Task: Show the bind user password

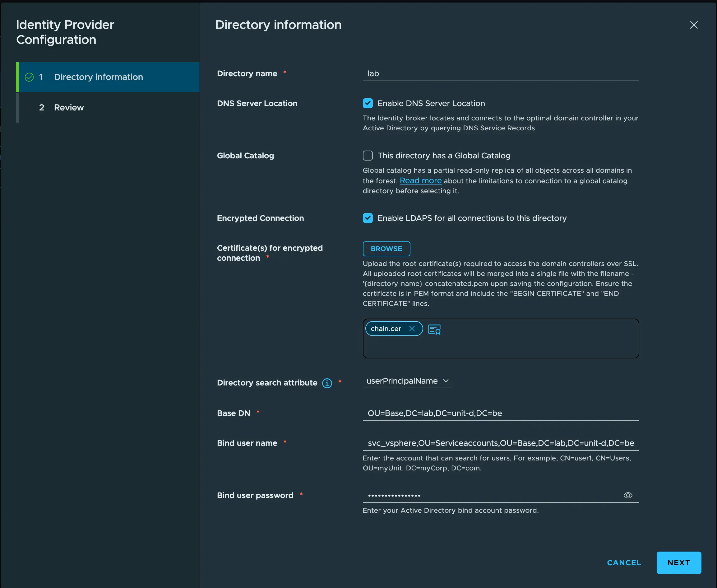Action: (628, 495)
